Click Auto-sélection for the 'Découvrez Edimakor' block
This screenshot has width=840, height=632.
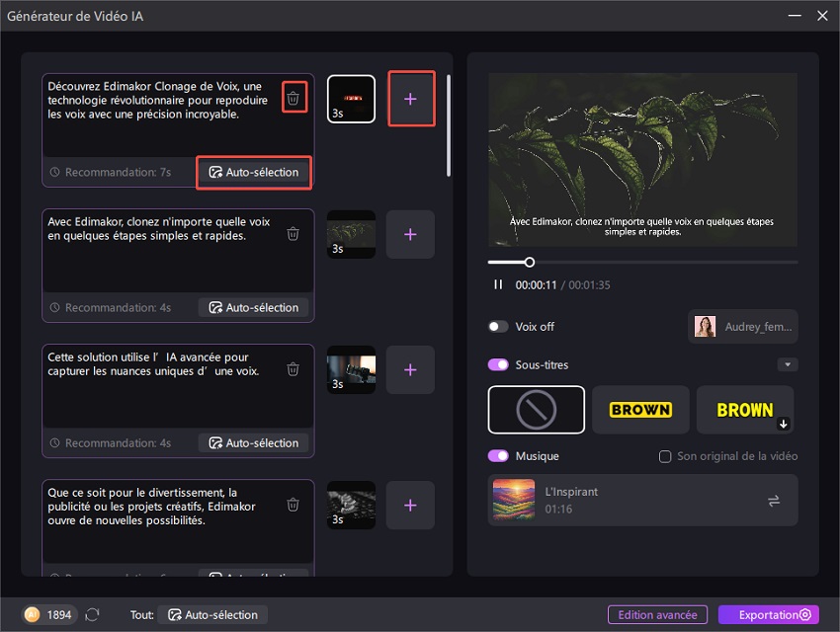(254, 172)
